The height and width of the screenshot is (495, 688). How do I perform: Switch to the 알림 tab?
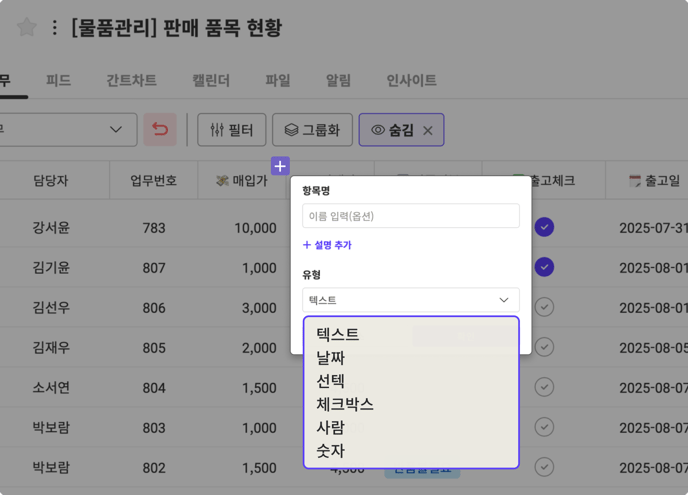coord(338,80)
